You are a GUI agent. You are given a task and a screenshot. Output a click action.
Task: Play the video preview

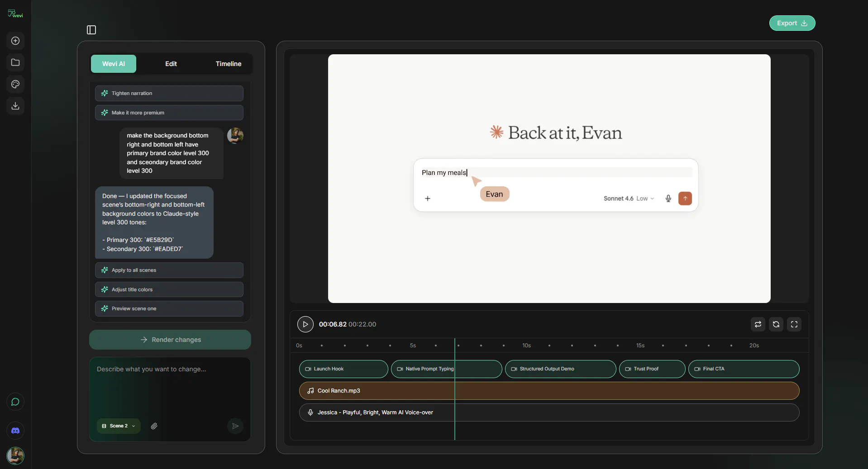pos(305,324)
